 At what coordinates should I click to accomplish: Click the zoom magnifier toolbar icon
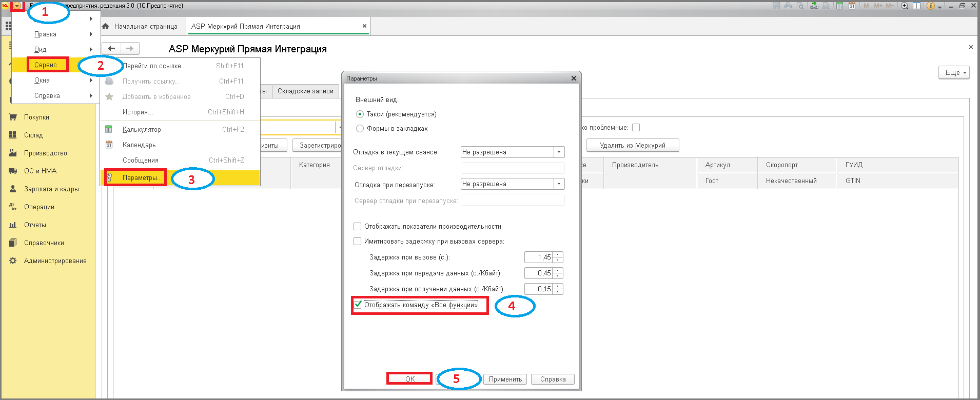coord(905,6)
